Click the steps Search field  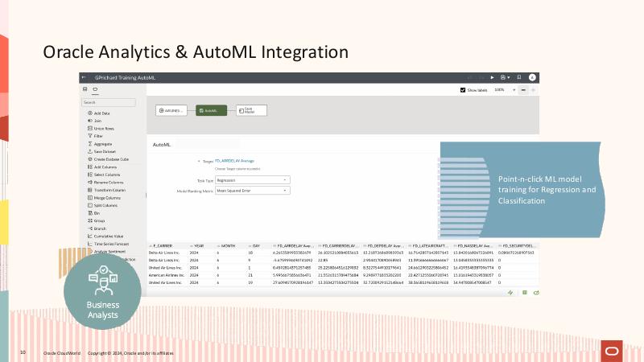click(109, 102)
